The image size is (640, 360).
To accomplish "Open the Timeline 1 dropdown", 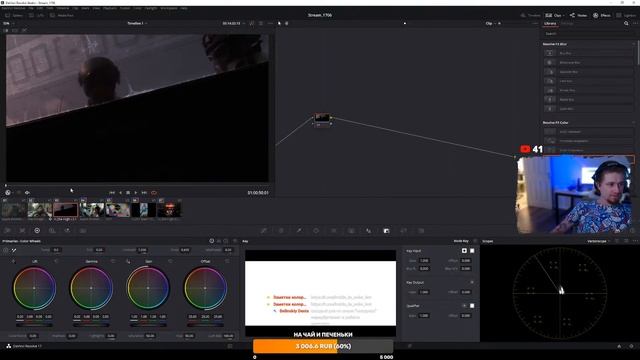I will [x=137, y=23].
